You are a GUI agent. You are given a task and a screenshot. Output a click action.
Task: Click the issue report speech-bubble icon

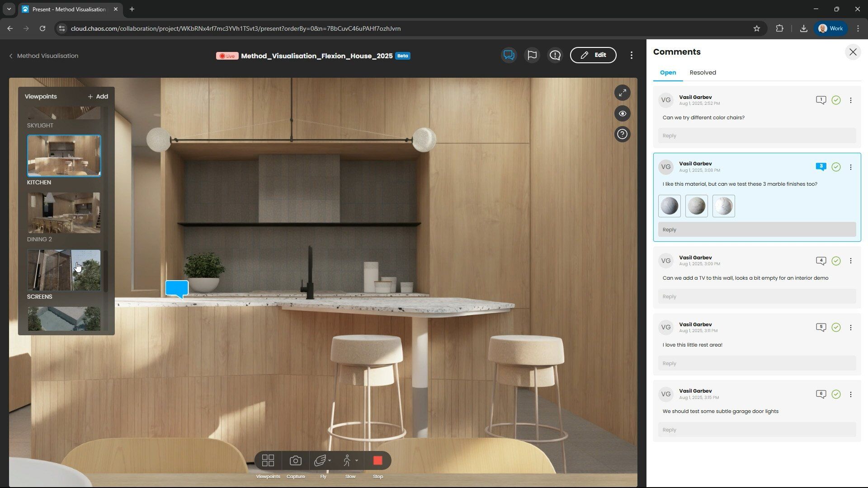(555, 55)
